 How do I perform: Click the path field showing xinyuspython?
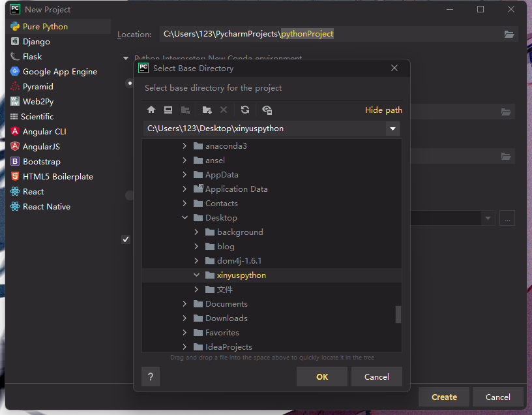(x=265, y=129)
